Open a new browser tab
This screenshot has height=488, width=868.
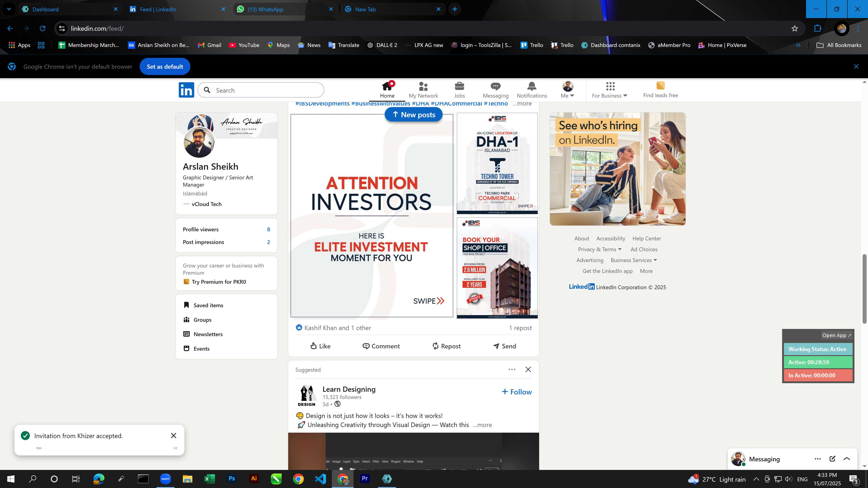tap(455, 9)
